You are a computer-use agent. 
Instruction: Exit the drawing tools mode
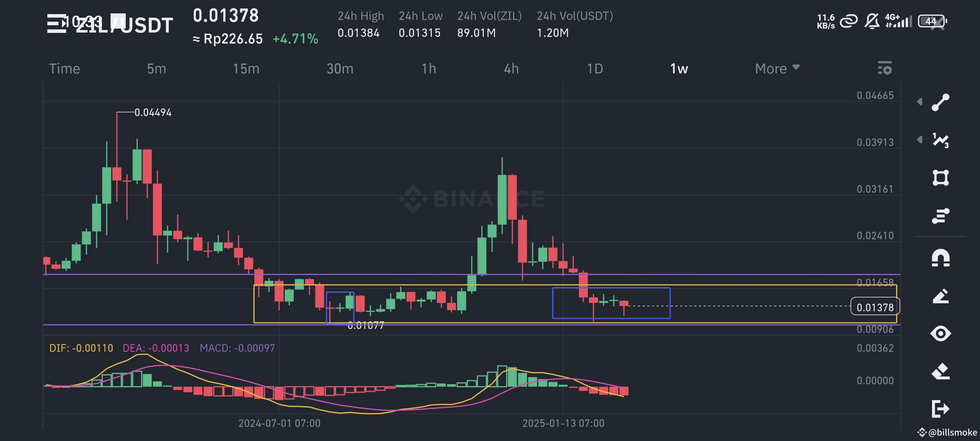pos(941,409)
